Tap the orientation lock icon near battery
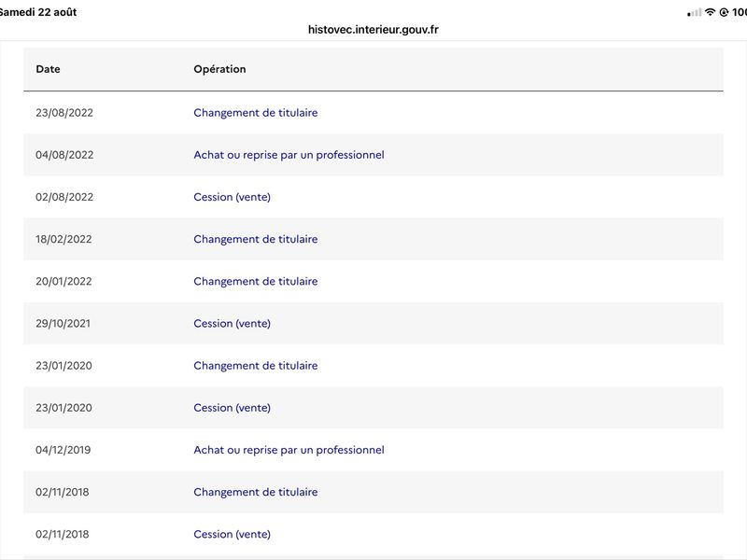 [724, 12]
